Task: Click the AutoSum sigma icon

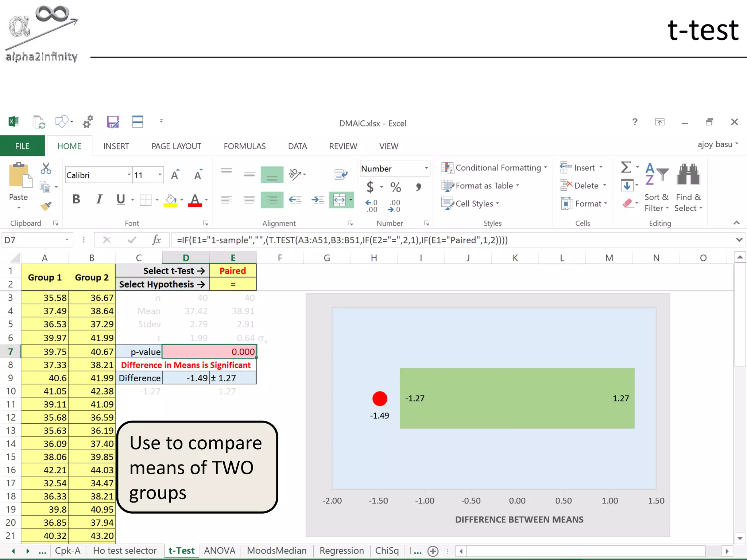Action: click(x=626, y=167)
